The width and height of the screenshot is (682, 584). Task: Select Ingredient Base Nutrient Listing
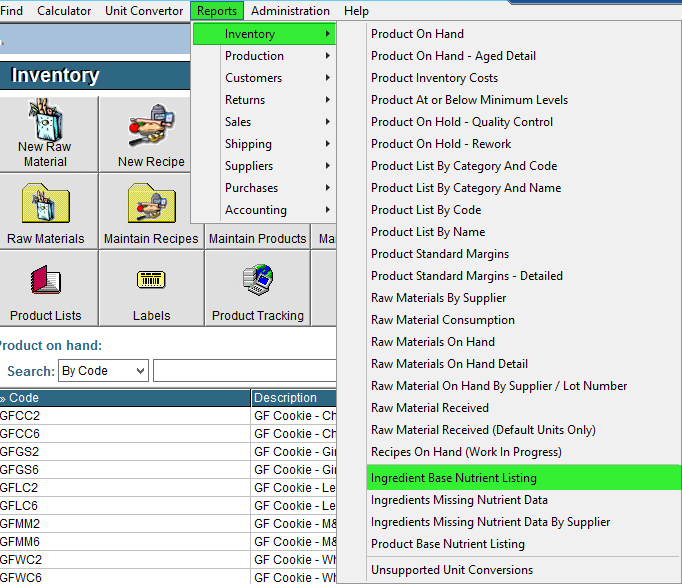click(524, 478)
